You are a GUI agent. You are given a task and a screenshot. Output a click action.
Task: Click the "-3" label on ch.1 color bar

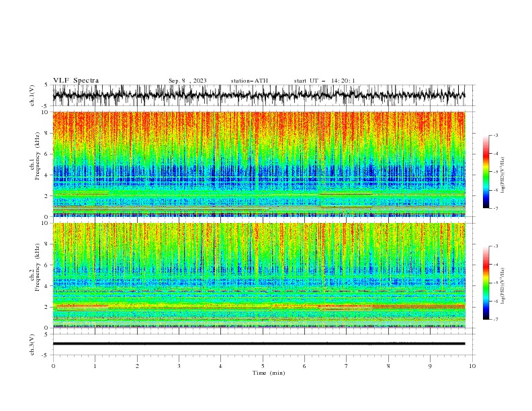(x=495, y=135)
